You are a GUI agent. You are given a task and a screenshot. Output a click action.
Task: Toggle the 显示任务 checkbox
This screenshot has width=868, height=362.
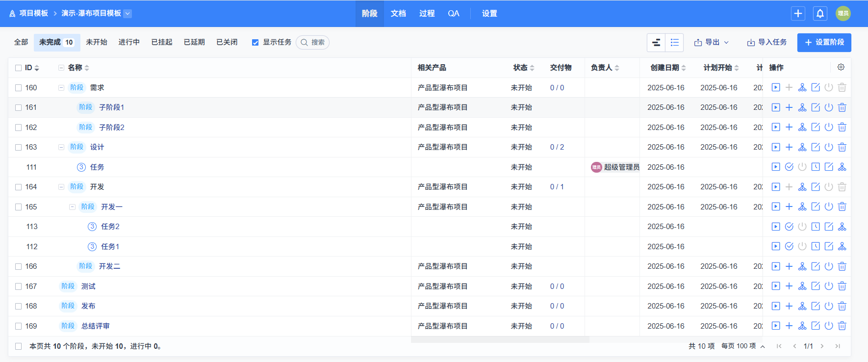pyautogui.click(x=255, y=43)
